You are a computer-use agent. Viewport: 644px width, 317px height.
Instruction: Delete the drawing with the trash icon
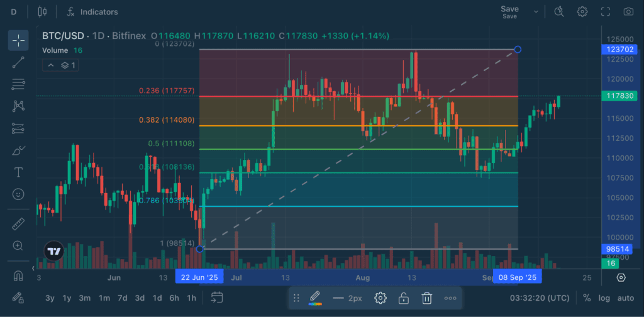pyautogui.click(x=426, y=298)
